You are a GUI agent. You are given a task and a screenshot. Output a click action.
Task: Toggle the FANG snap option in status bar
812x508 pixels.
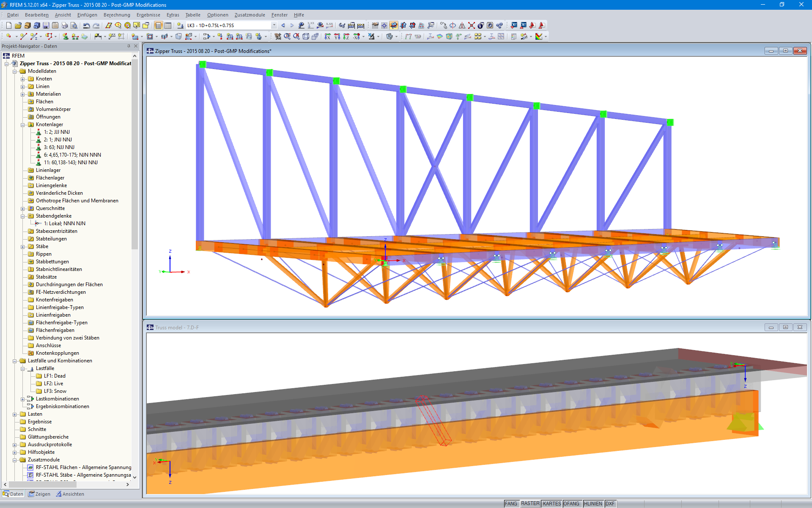pos(511,503)
